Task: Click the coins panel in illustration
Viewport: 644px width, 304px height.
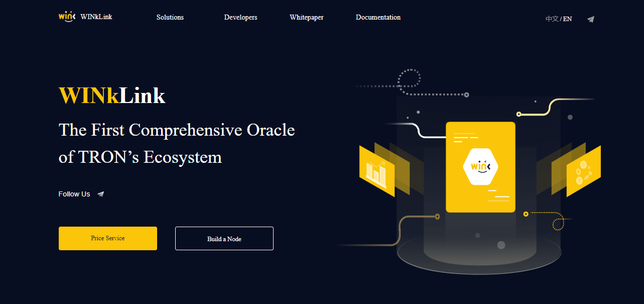Action: point(583,171)
